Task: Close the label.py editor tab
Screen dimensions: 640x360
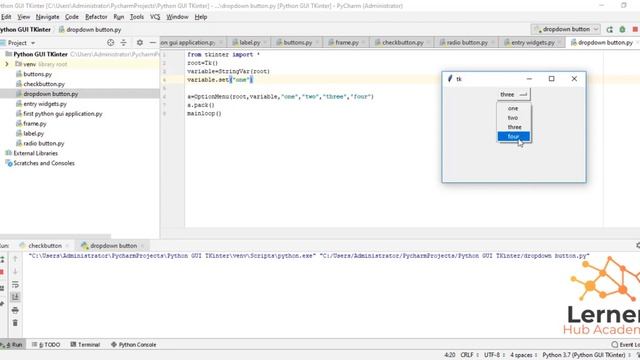Action: coord(265,42)
